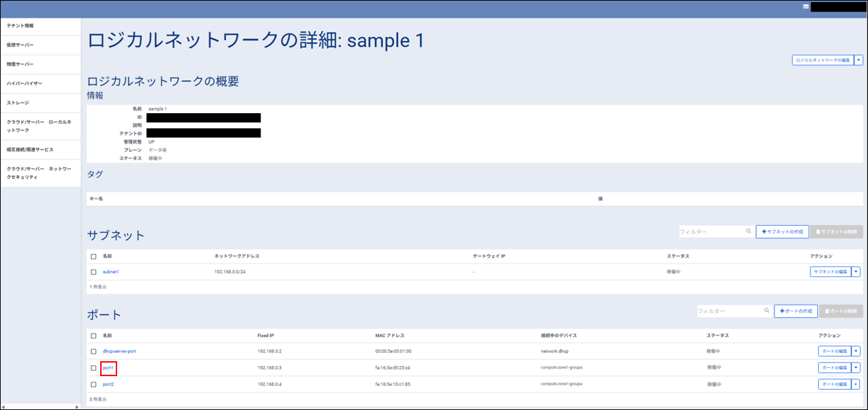Click the subnet フィルター input field

(711, 232)
